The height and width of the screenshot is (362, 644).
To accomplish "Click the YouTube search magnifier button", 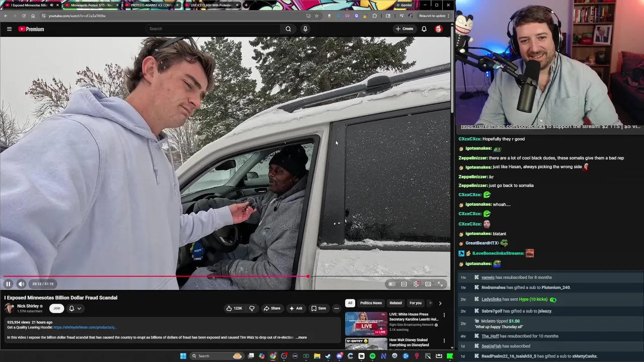I will click(x=288, y=29).
